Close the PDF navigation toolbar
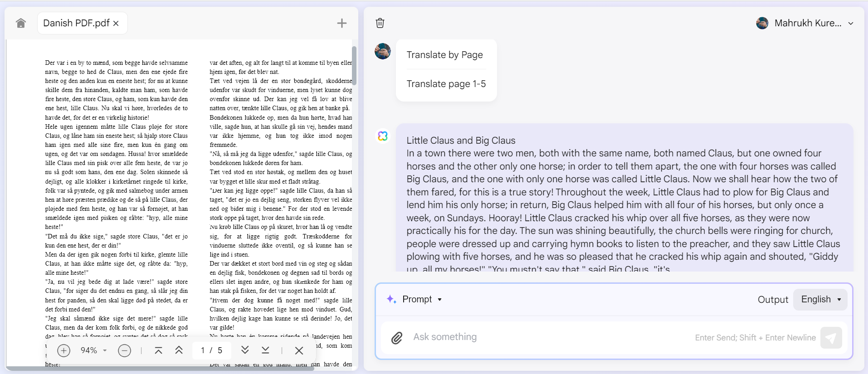868x374 pixels. (299, 350)
